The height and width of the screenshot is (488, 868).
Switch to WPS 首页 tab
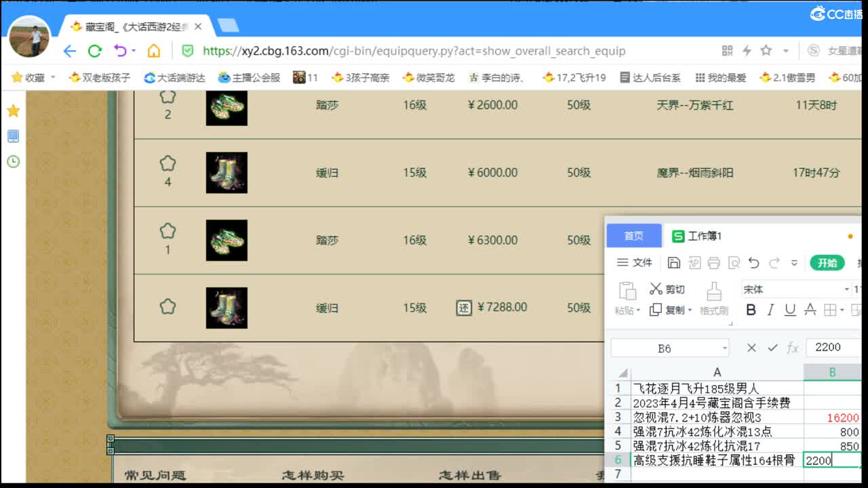pyautogui.click(x=634, y=236)
